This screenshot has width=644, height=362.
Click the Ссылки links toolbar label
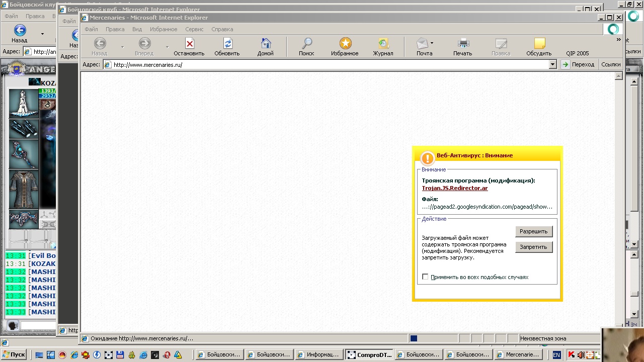[611, 64]
